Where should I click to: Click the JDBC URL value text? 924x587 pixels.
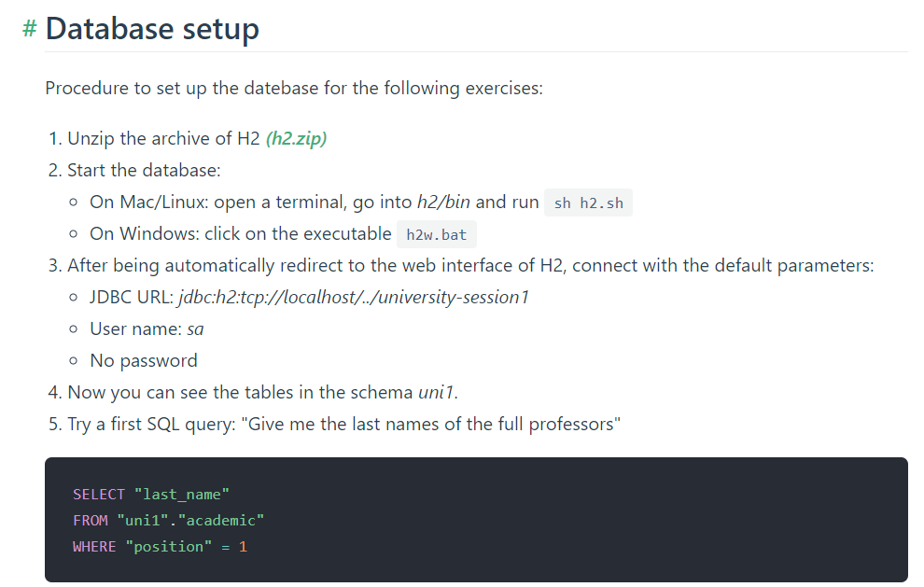pos(354,298)
